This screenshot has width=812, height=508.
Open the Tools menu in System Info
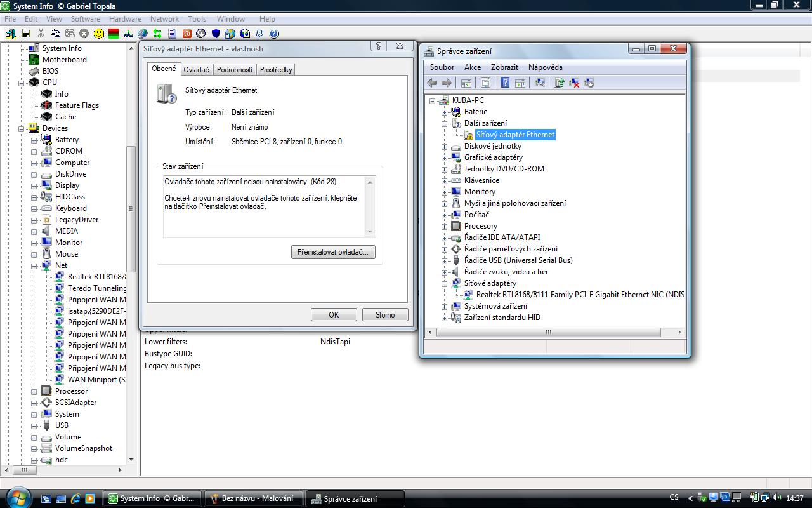tap(197, 19)
